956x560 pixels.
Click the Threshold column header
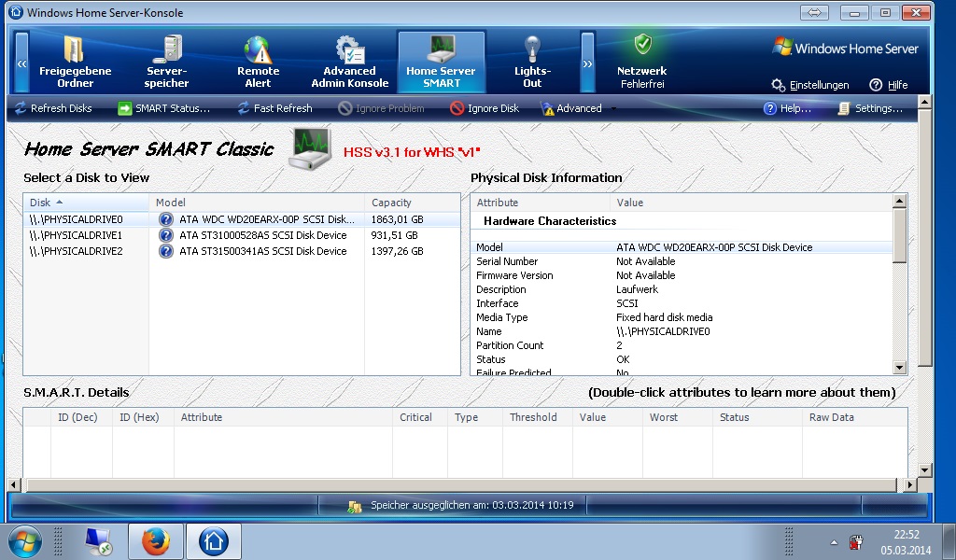point(538,417)
